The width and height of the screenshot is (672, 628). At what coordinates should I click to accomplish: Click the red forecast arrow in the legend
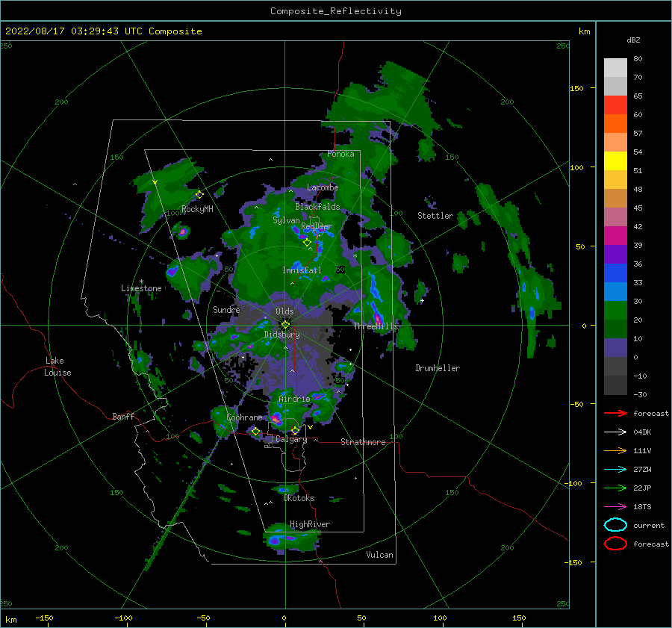coord(615,413)
